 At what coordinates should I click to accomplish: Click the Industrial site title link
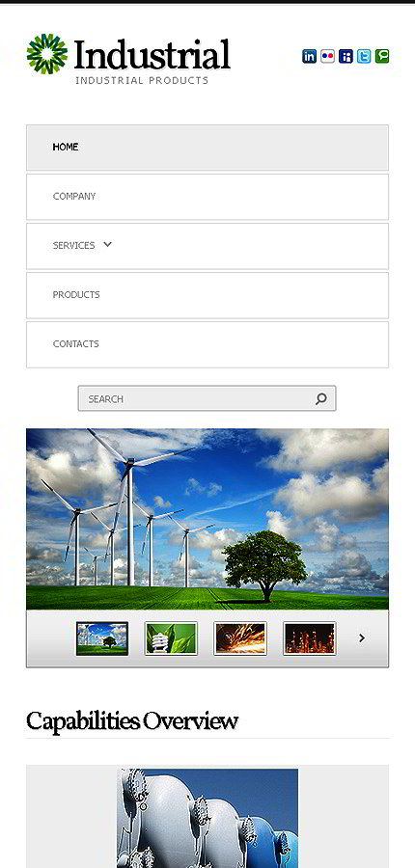tap(152, 54)
